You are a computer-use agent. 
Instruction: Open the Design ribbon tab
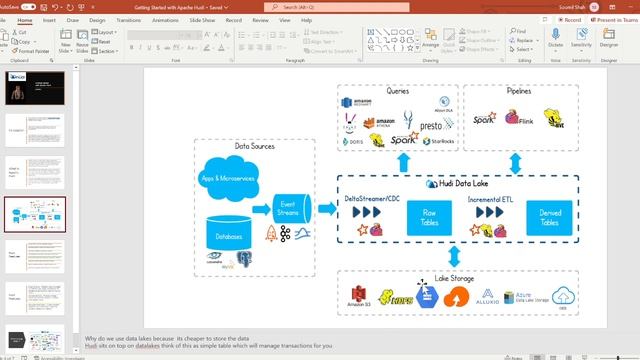click(x=97, y=20)
